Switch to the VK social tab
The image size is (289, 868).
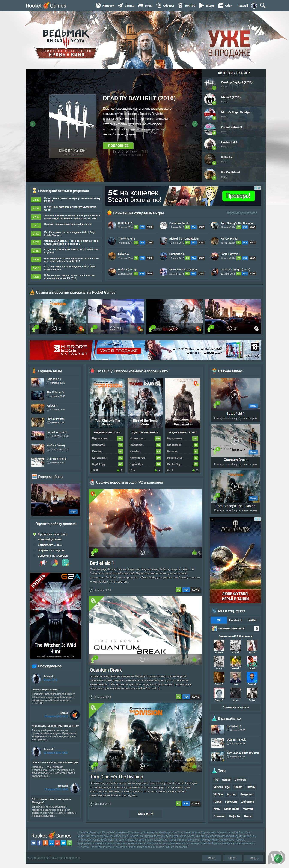(219, 620)
